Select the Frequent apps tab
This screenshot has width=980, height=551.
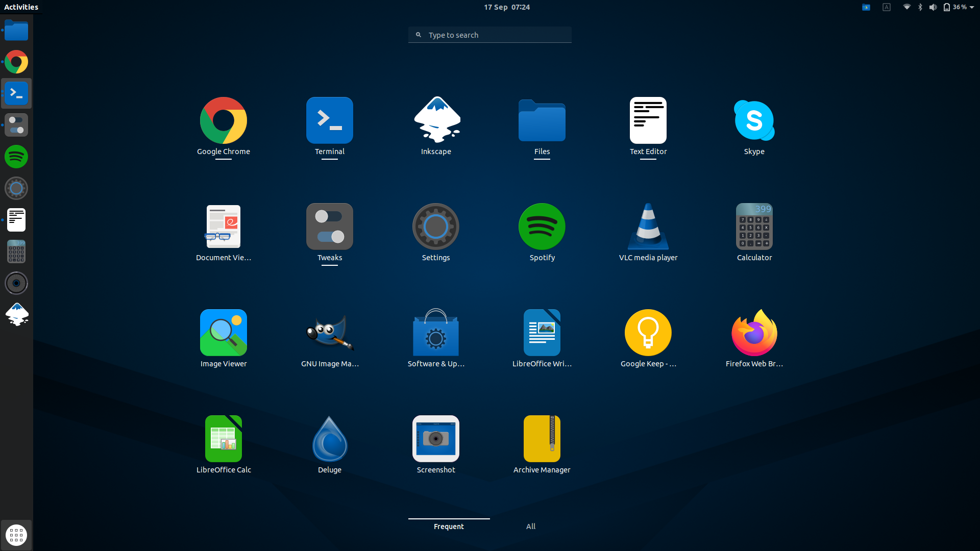pyautogui.click(x=449, y=527)
